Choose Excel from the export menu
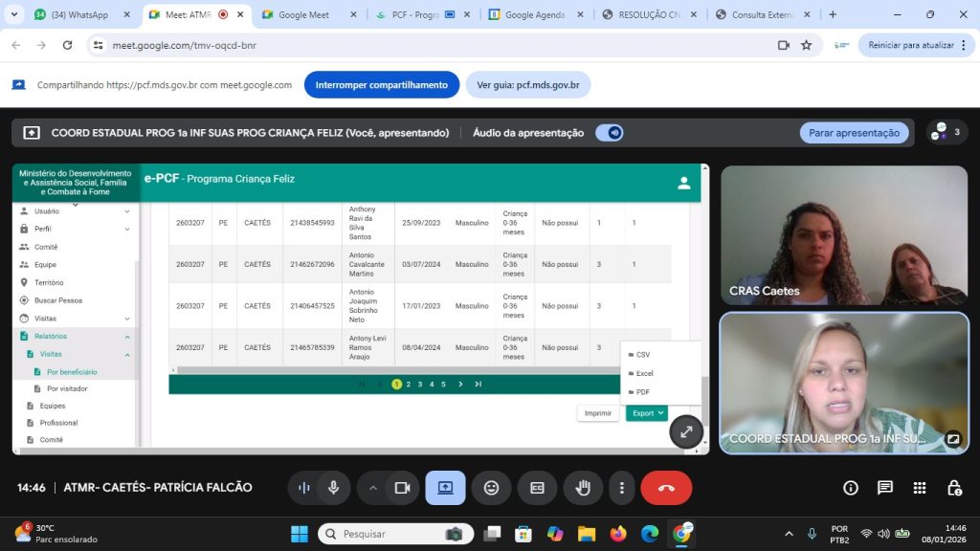The image size is (980, 551). (645, 373)
